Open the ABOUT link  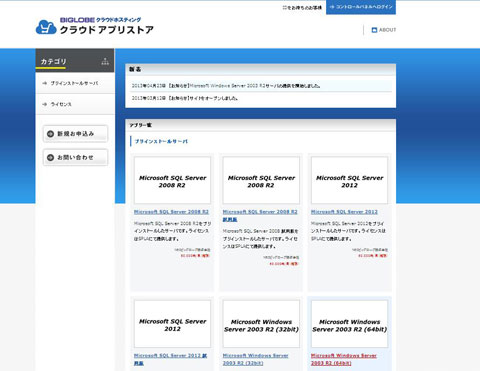[x=387, y=30]
